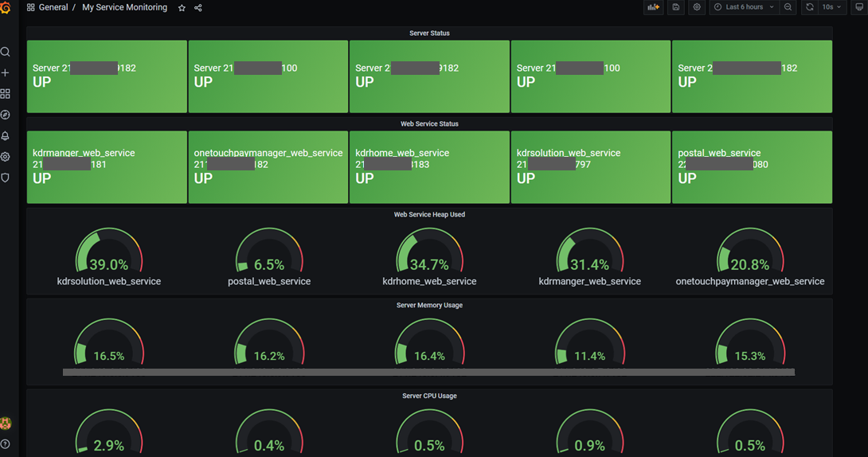Viewport: 868px width, 457px height.
Task: Click the 34.7% kdrhome_web_service heap gauge
Action: click(429, 251)
